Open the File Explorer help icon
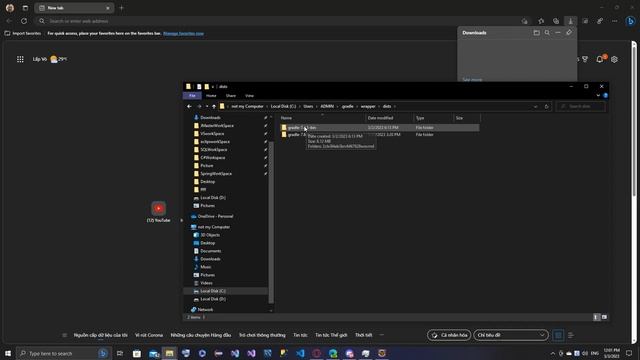 (605, 96)
